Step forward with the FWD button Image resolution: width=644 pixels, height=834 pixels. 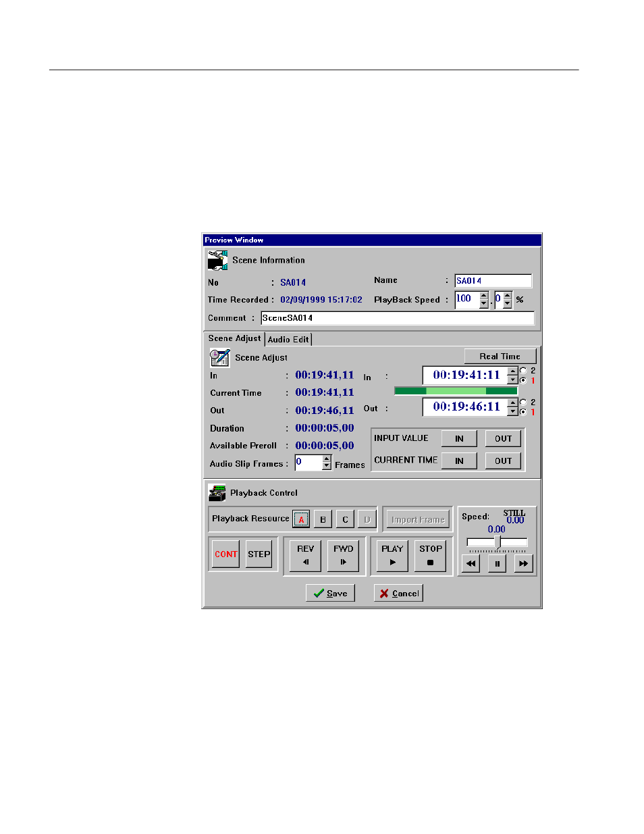(343, 555)
